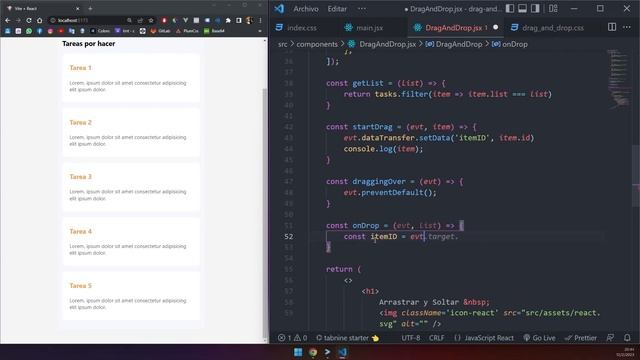The width and height of the screenshot is (640, 360).
Task: Open the browser three-dot menu
Action: point(260,20)
